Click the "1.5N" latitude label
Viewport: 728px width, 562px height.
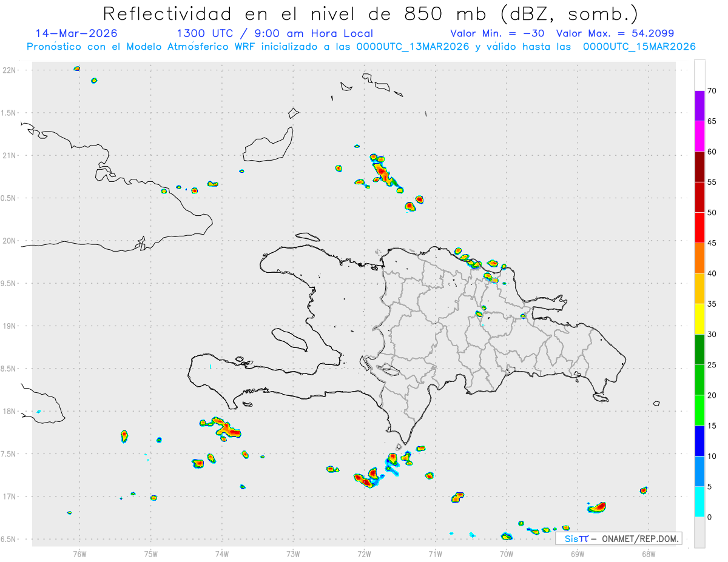(9, 113)
